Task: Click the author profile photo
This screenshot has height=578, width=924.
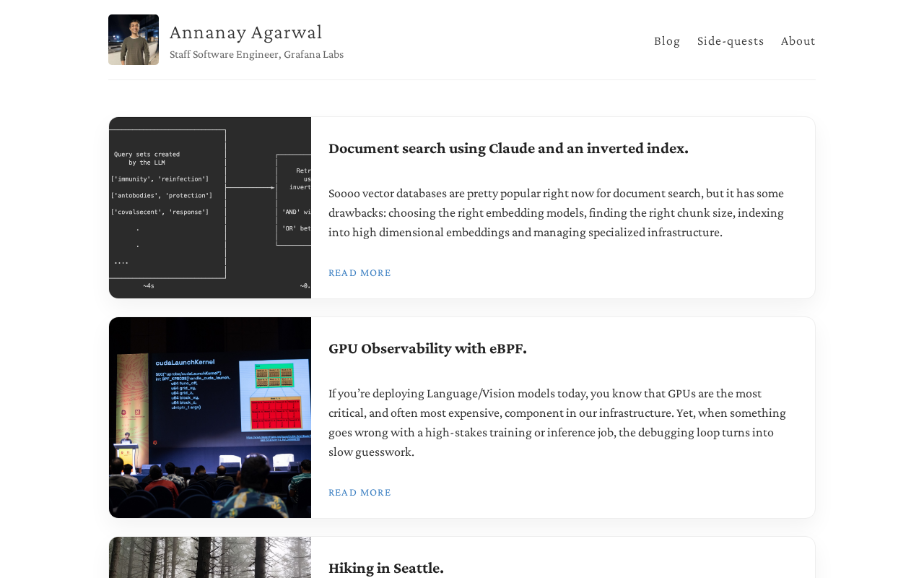Action: [x=134, y=40]
